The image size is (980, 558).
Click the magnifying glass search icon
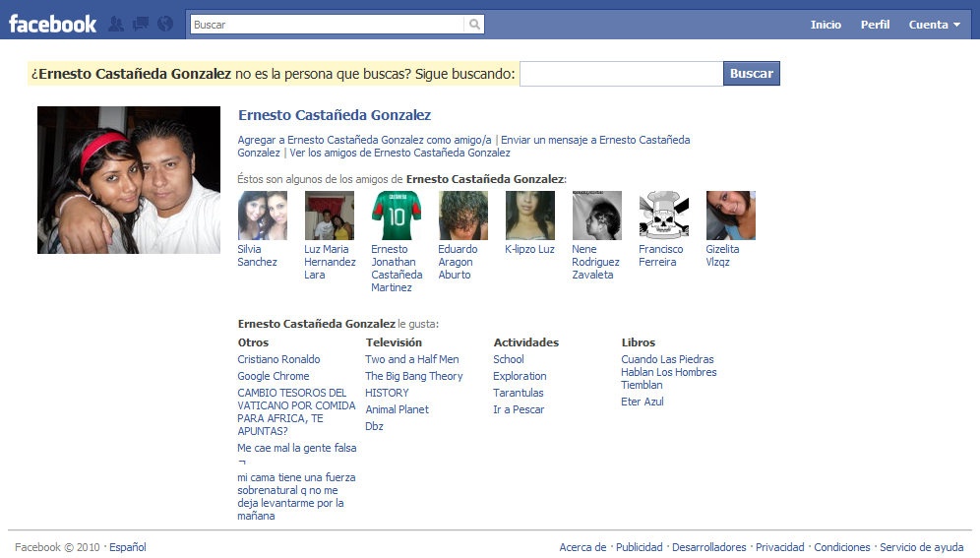click(x=474, y=25)
